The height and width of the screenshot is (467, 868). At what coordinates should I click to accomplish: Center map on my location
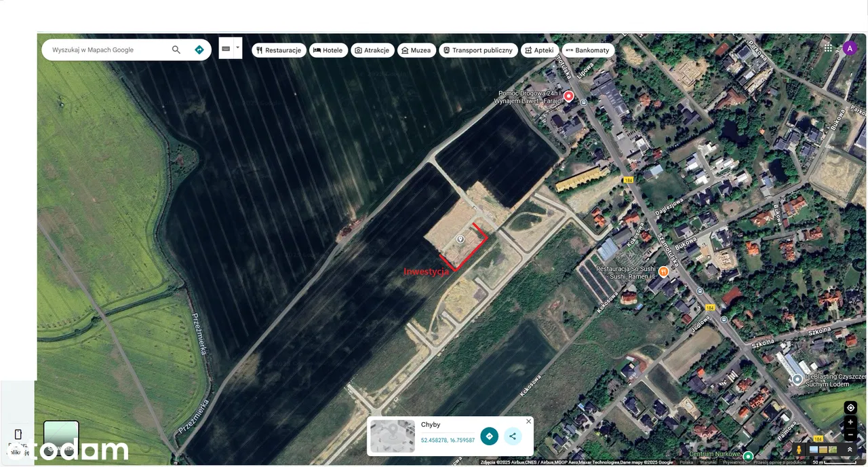point(850,408)
